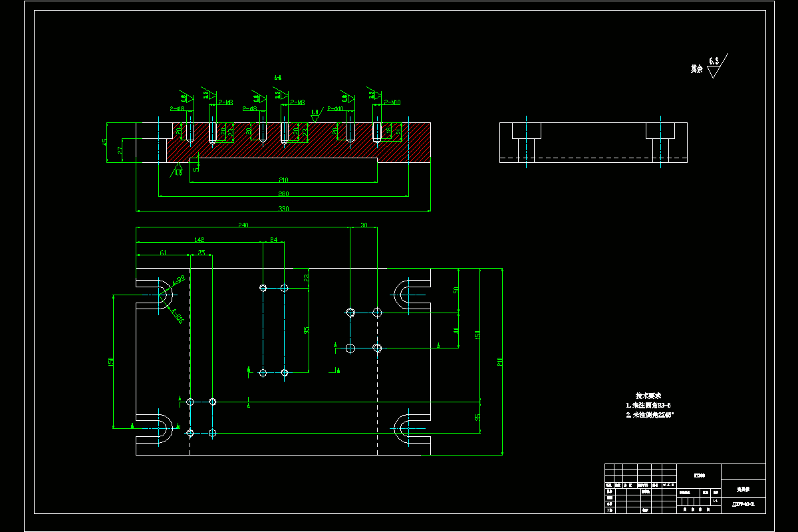Select technical requirement line 2 text
The image size is (798, 532).
coord(650,415)
